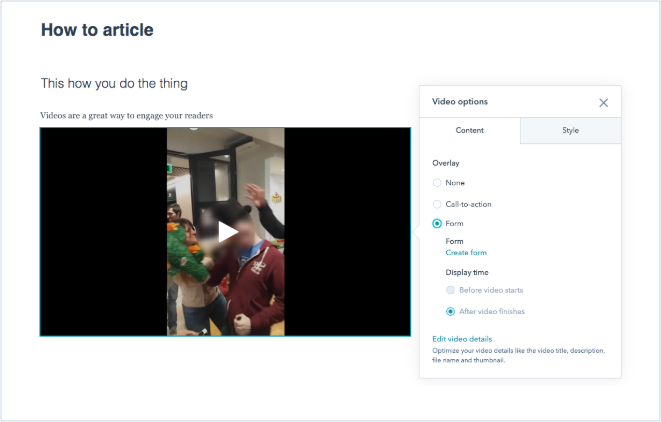Close the Video options panel

[x=603, y=103]
